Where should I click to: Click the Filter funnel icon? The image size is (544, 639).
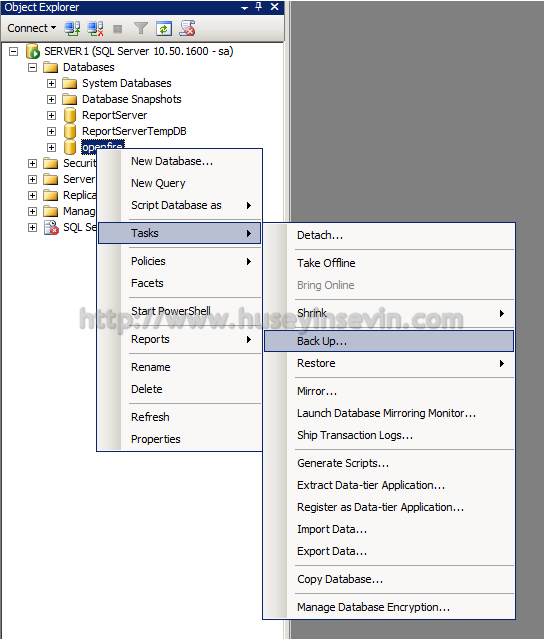pyautogui.click(x=141, y=29)
